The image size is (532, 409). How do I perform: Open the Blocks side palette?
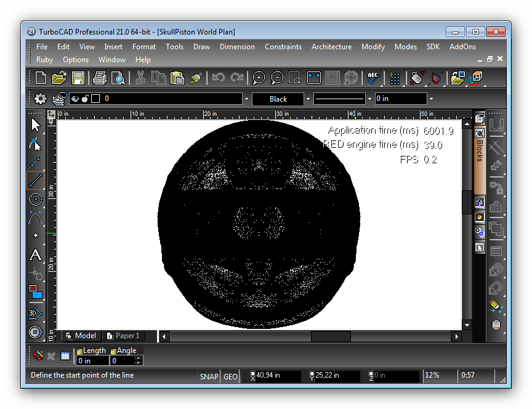(x=480, y=150)
